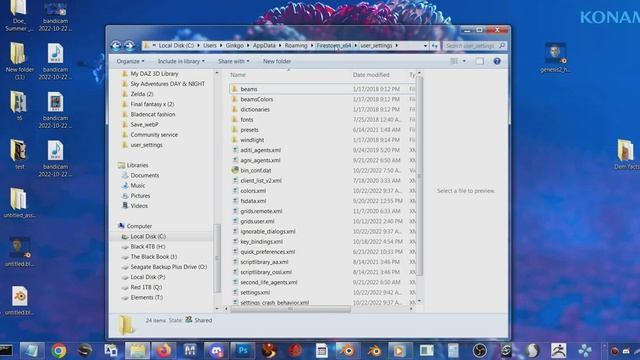This screenshot has width=640, height=360.
Task: Select Computer in navigation pane
Action: click(139, 226)
